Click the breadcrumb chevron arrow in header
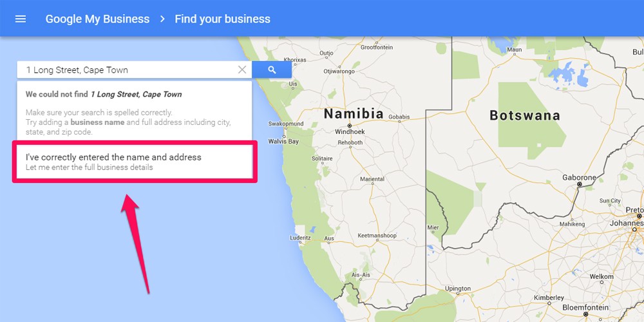Screen dimensions: 644x322 point(162,19)
